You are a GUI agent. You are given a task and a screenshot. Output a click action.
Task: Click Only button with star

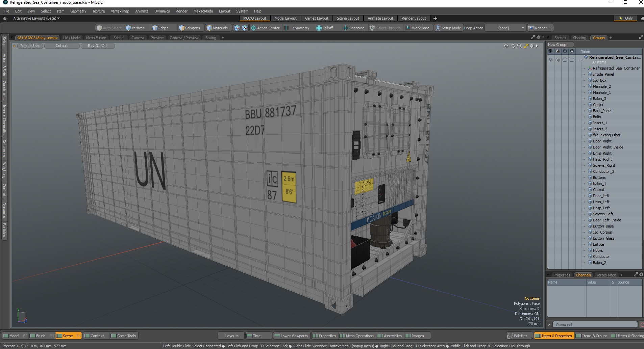point(626,18)
